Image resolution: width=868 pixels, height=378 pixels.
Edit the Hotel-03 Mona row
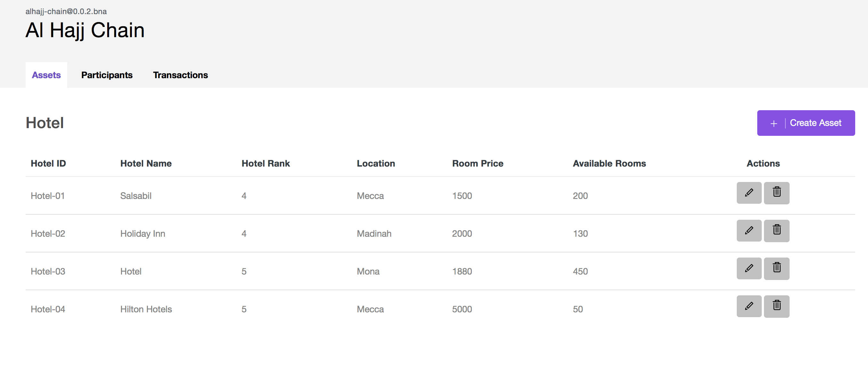(749, 268)
